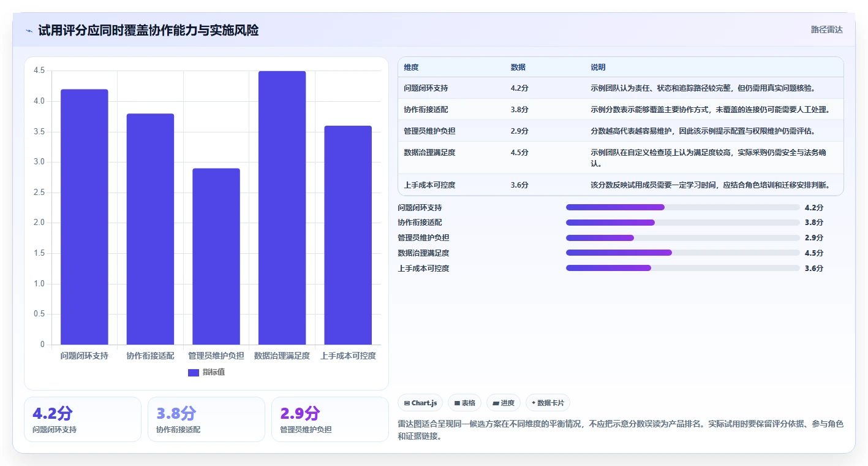Toggle the 指标值 legend color box
Viewport: 868px width, 466px height.
(x=194, y=372)
